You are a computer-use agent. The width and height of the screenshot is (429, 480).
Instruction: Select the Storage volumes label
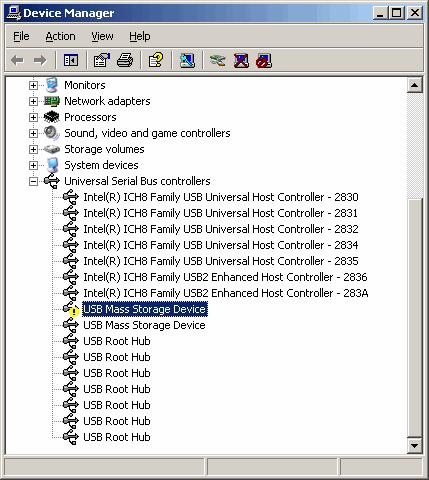(x=104, y=149)
